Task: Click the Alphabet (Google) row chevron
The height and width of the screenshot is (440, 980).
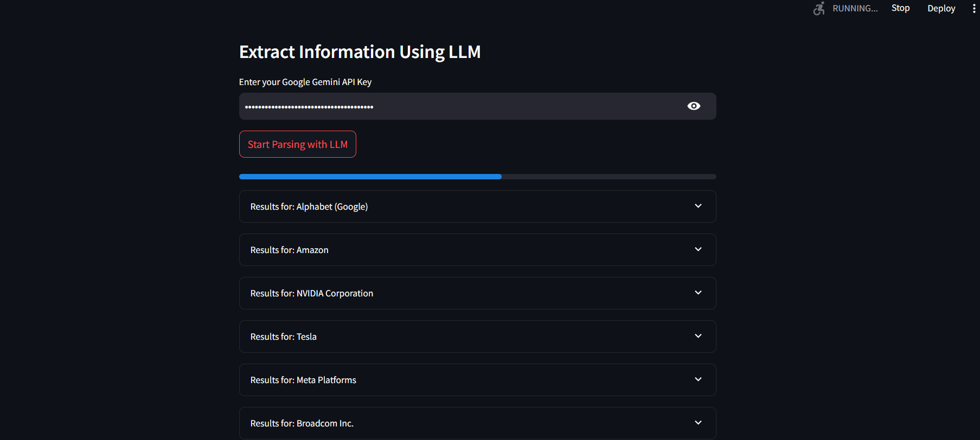Action: (x=698, y=206)
